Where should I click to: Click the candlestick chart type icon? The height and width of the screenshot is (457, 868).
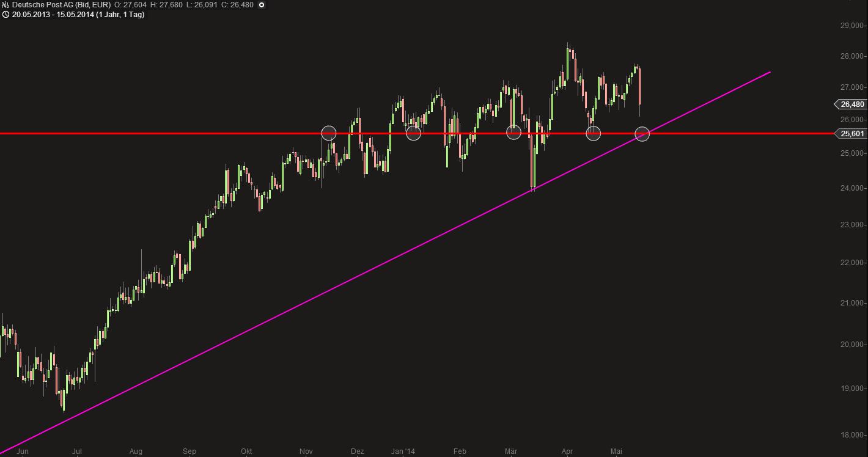click(x=6, y=5)
